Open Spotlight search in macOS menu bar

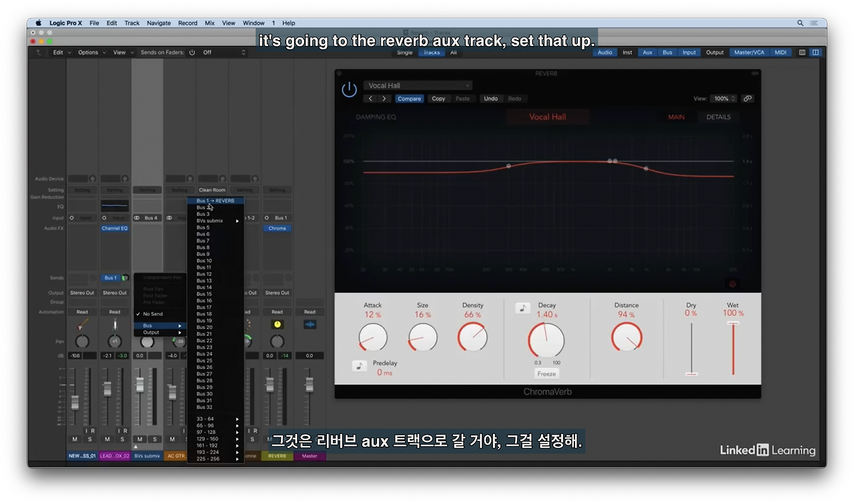(x=800, y=23)
